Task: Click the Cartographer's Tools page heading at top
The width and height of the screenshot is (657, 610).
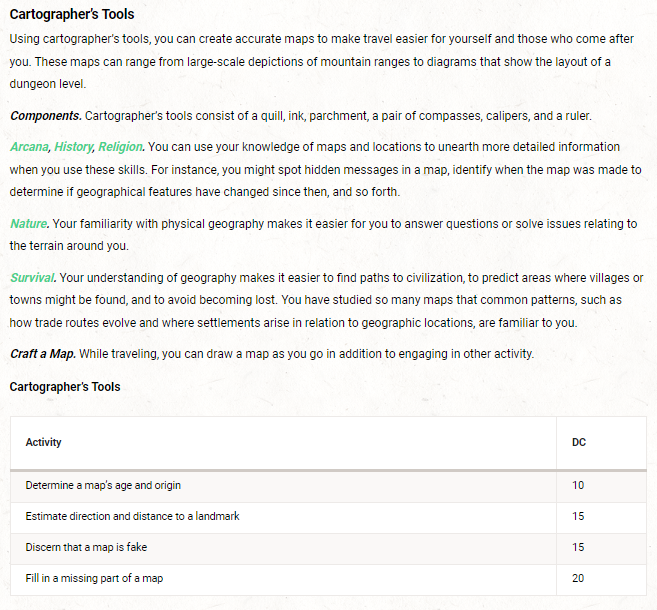Action: [71, 15]
